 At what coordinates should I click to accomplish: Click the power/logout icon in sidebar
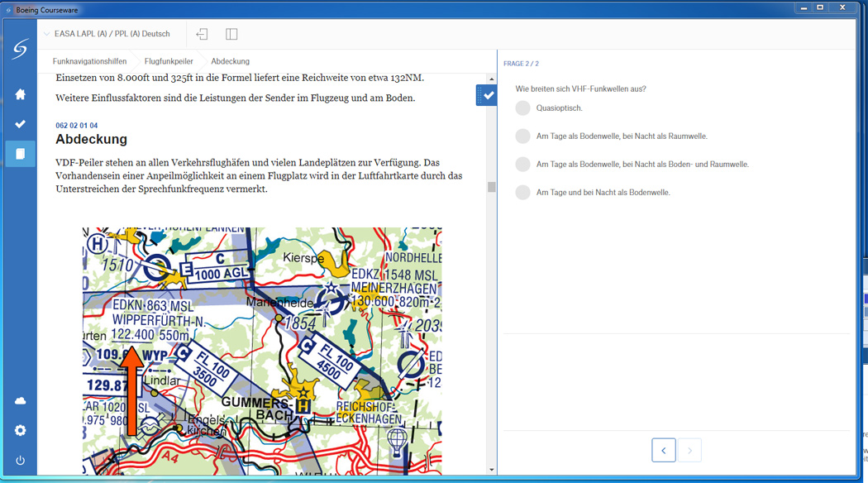(x=20, y=461)
